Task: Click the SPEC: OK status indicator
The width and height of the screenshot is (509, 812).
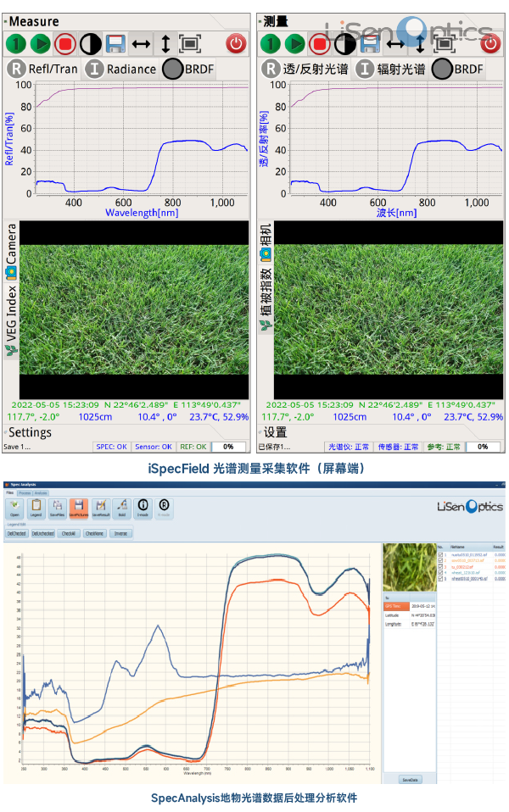Action: (x=111, y=447)
